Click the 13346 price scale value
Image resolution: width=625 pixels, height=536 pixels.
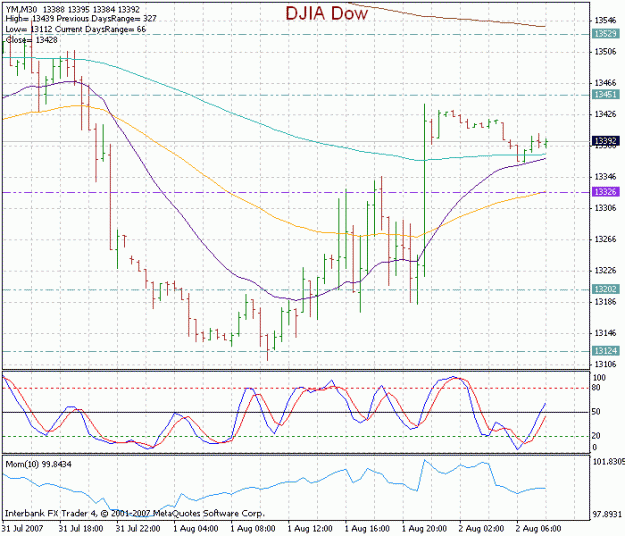click(605, 177)
